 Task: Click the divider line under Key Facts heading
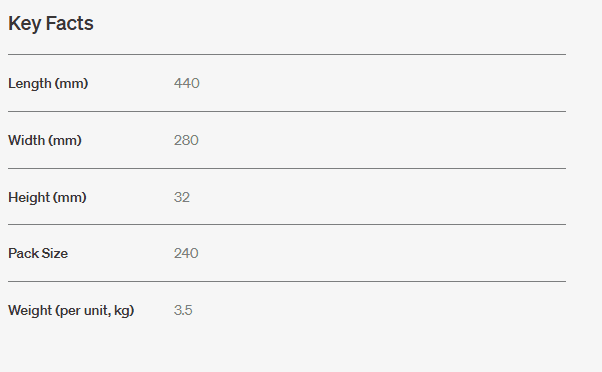[287, 55]
